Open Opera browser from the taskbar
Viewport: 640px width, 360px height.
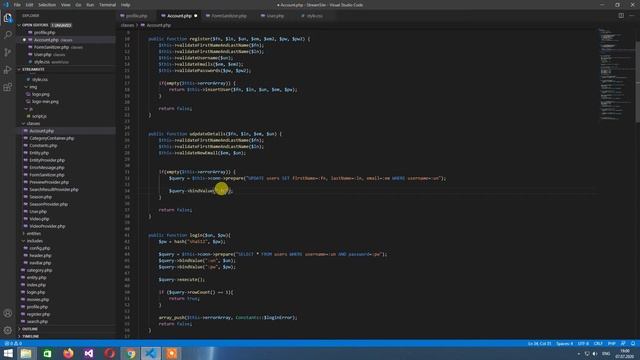(x=109, y=353)
